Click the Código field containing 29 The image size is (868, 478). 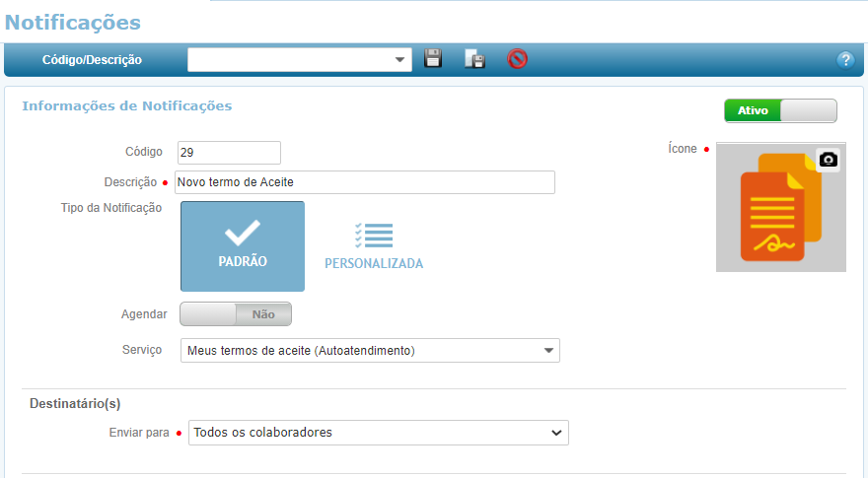pos(229,153)
